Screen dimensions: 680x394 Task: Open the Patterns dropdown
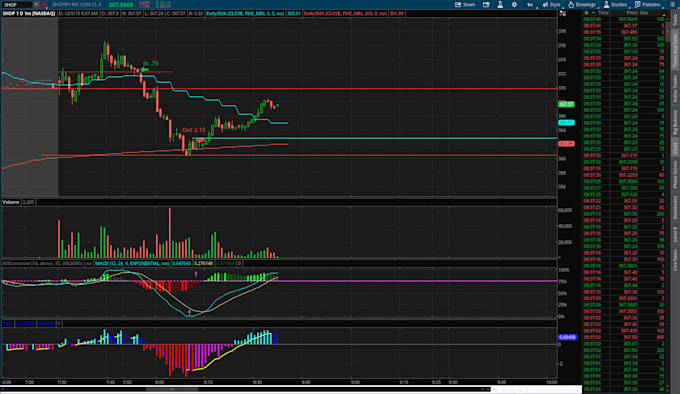(647, 4)
